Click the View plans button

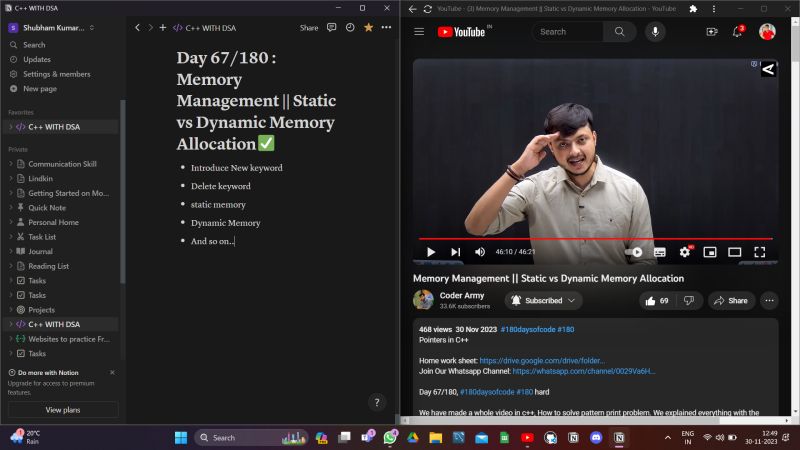62,410
